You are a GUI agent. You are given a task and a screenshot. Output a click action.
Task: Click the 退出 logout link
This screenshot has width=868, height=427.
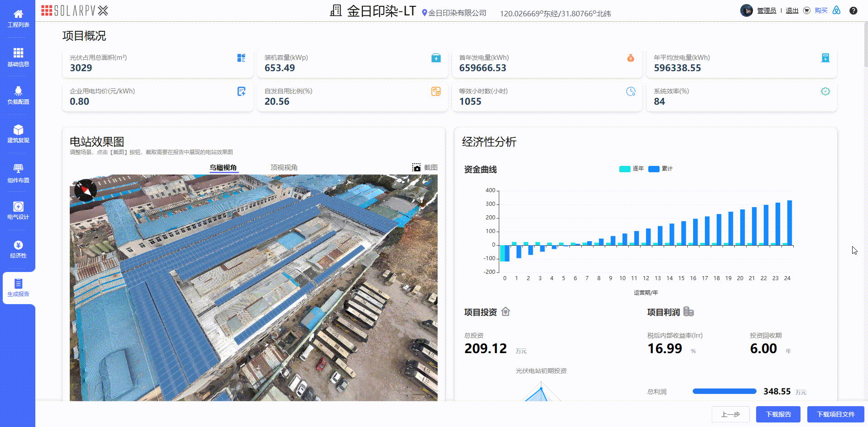792,10
